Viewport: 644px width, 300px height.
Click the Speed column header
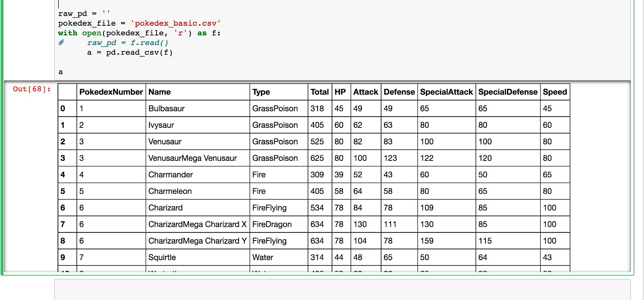555,92
